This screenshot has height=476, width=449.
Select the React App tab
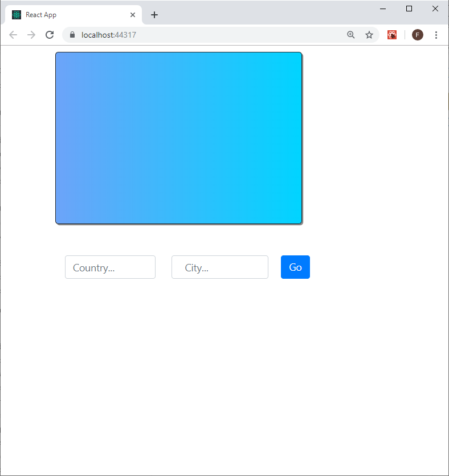(74, 15)
